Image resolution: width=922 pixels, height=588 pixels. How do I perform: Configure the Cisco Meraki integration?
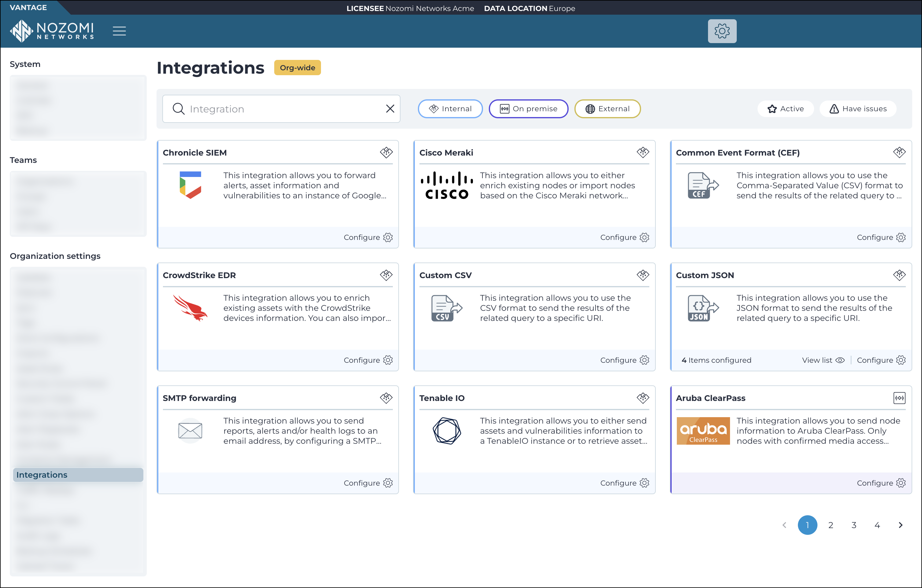coord(625,237)
